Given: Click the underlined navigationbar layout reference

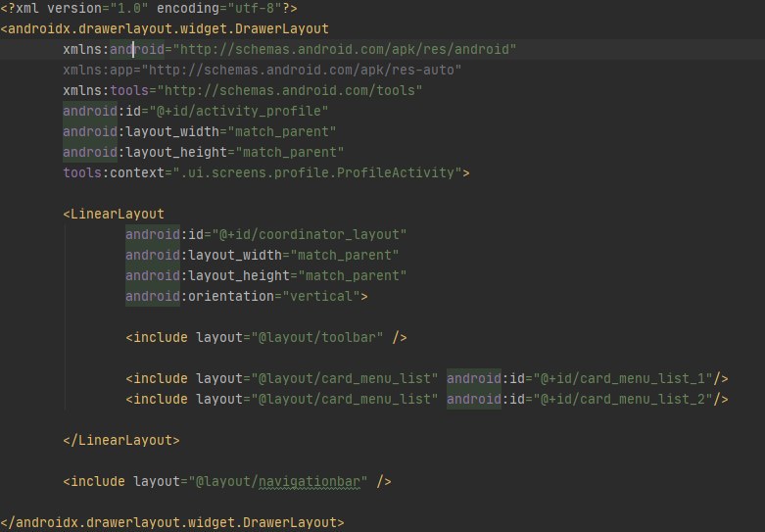Looking at the screenshot, I should pos(309,481).
